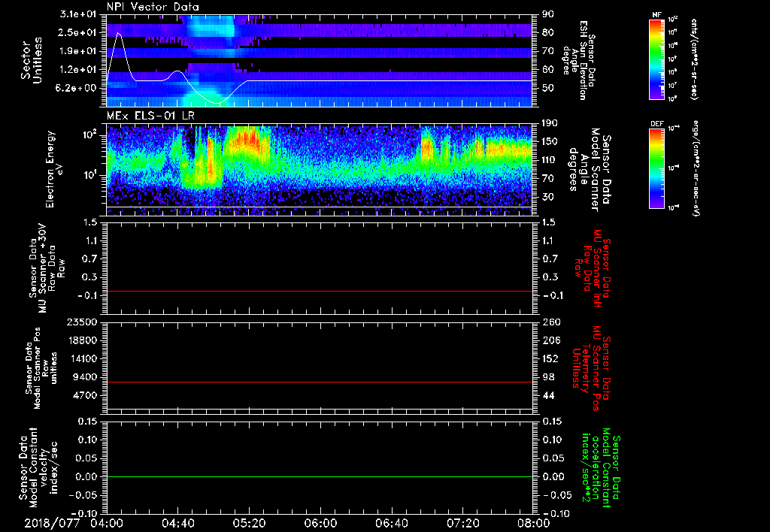Click the '23500' scanner position tick label

pos(81,322)
